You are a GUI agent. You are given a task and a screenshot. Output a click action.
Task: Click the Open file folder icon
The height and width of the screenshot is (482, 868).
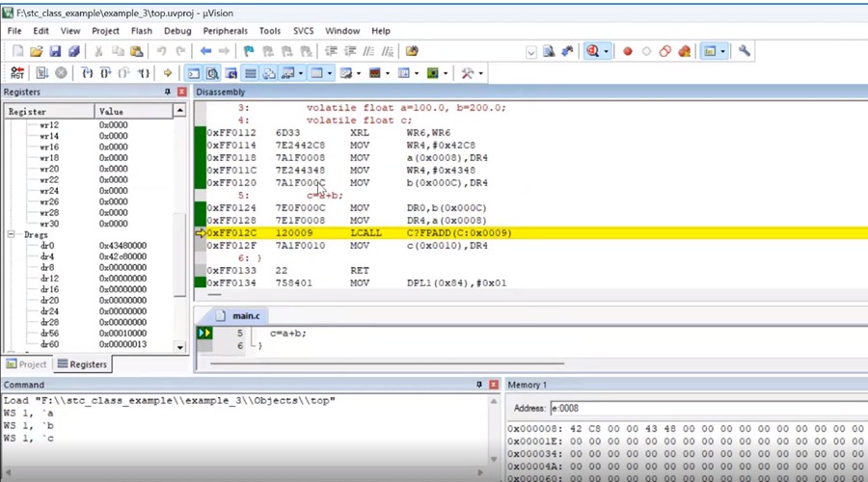37,51
